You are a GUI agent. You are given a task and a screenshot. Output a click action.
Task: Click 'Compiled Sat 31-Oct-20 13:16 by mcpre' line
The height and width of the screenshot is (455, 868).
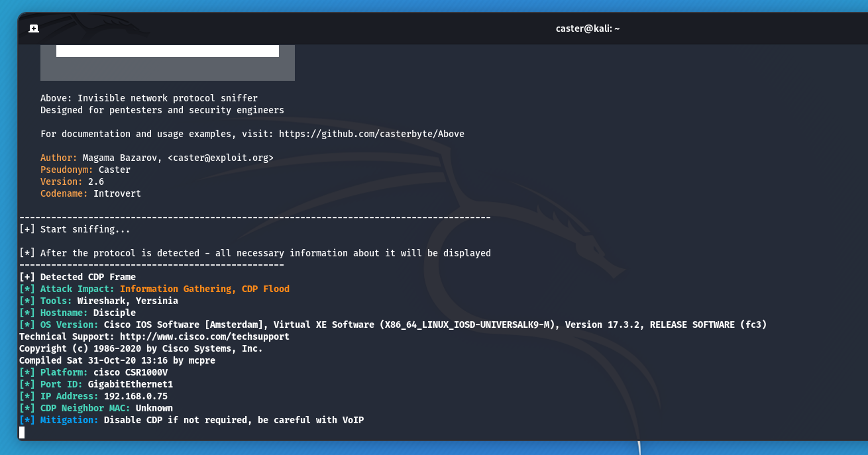117,360
